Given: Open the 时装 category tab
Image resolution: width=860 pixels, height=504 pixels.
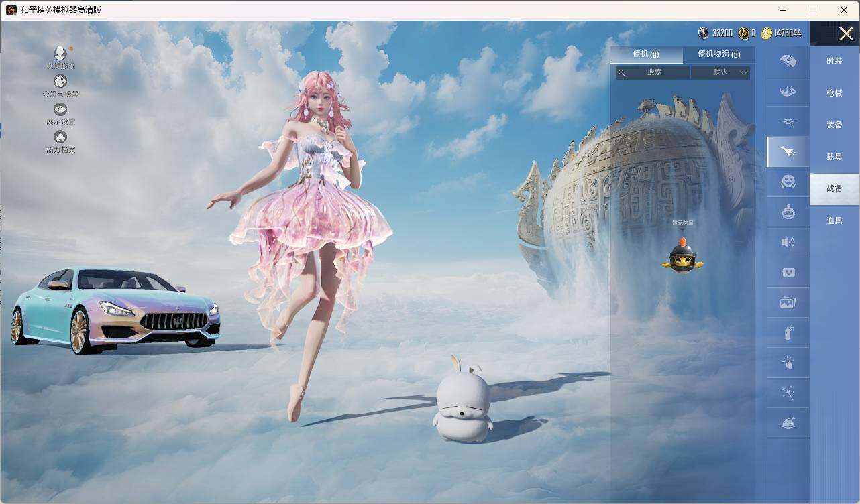Looking at the screenshot, I should pos(835,61).
